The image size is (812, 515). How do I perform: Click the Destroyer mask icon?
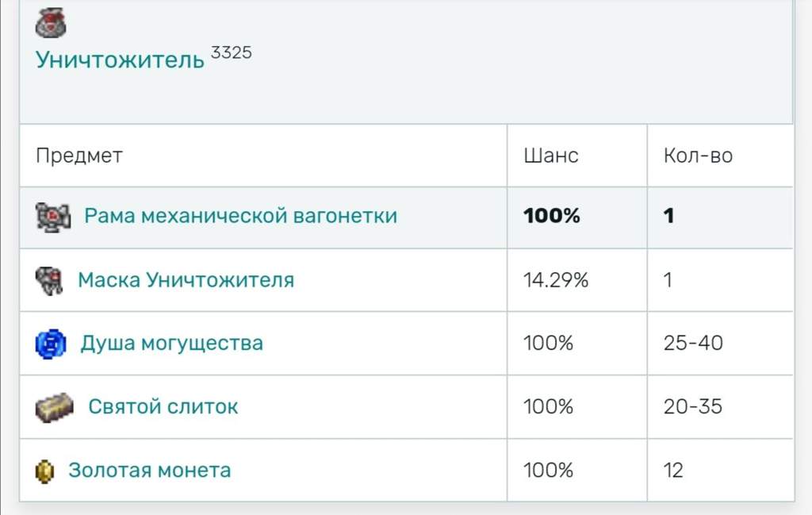[49, 281]
